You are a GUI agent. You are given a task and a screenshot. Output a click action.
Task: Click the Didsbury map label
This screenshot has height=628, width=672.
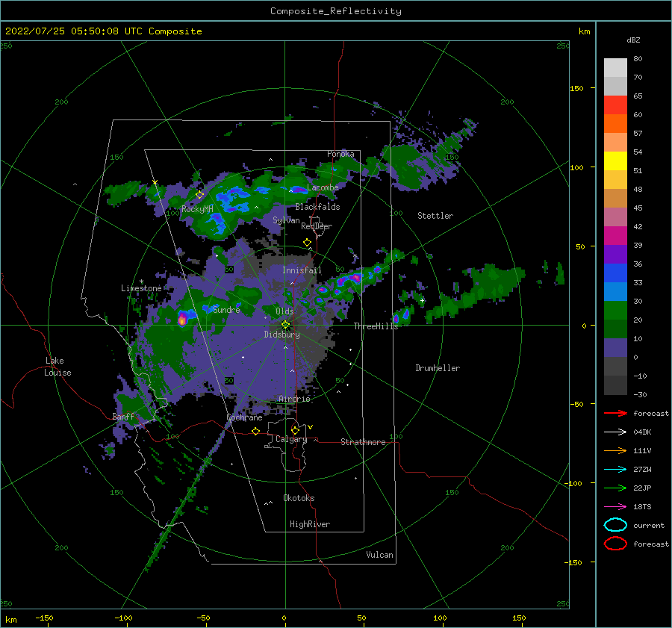point(282,335)
